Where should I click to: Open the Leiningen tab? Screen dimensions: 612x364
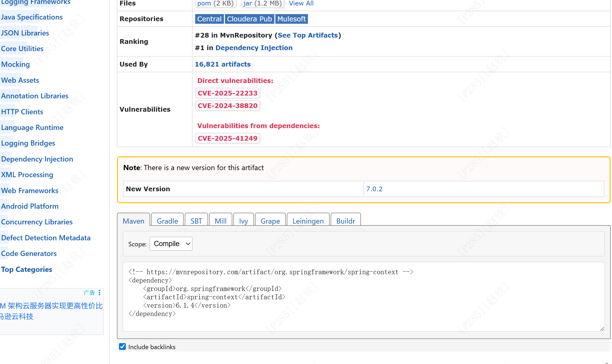[x=308, y=221]
